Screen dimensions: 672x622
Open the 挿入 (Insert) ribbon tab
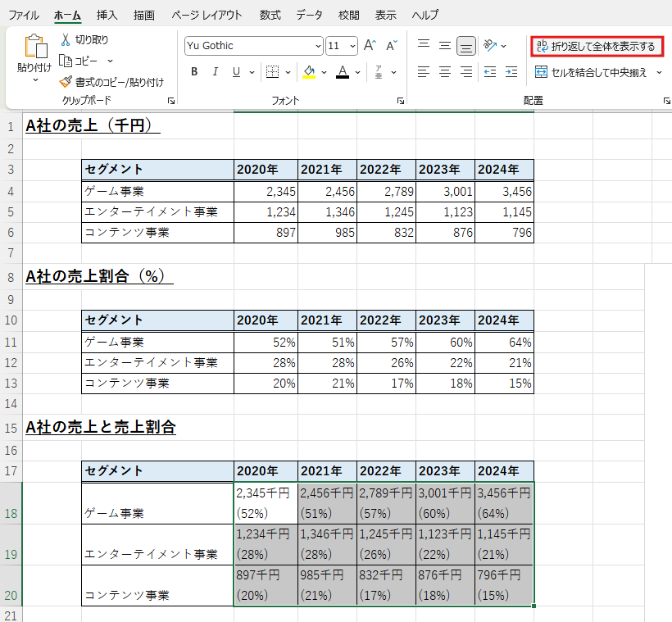107,15
